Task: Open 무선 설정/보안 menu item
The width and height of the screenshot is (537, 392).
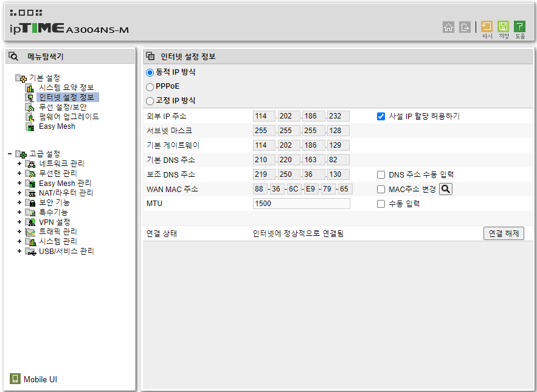Action: coord(63,107)
